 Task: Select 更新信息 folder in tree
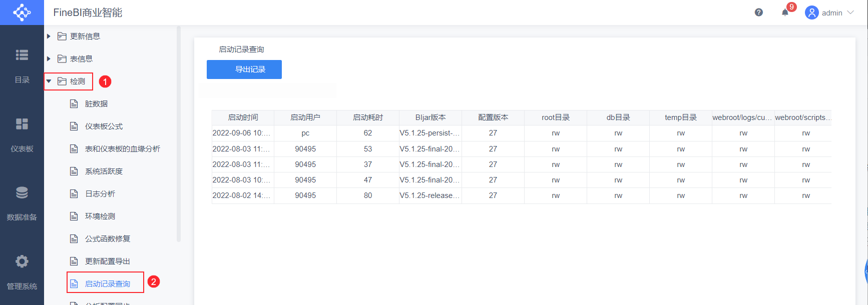85,36
